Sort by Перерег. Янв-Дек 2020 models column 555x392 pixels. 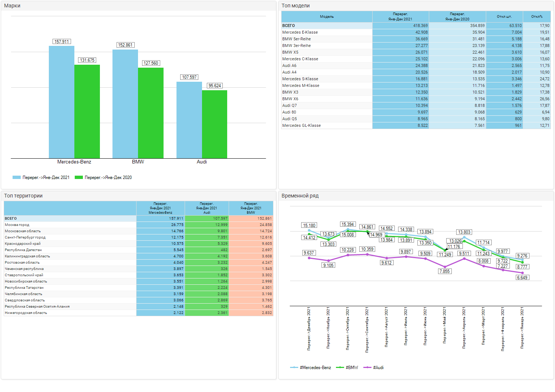pyautogui.click(x=457, y=17)
